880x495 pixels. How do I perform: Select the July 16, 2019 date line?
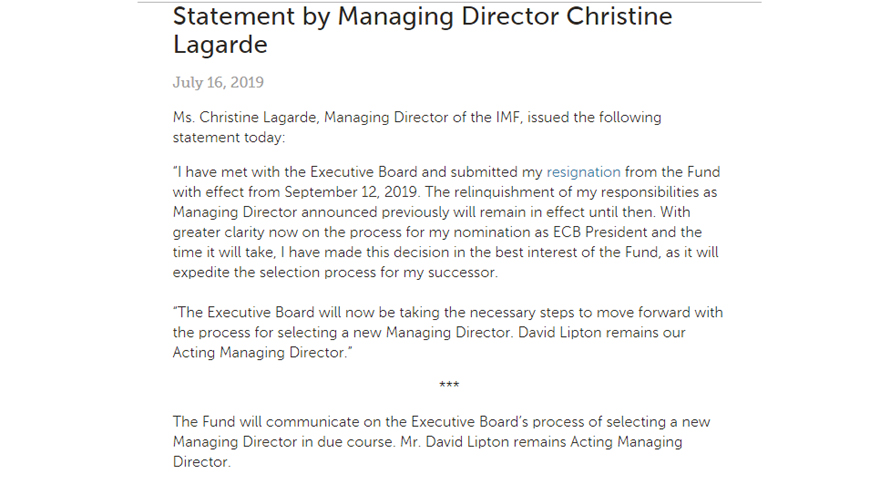click(x=218, y=82)
